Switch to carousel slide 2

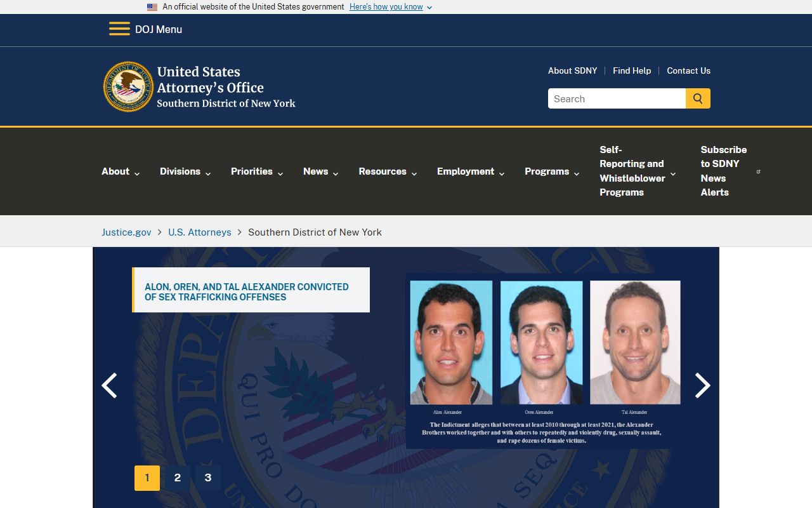tap(178, 478)
